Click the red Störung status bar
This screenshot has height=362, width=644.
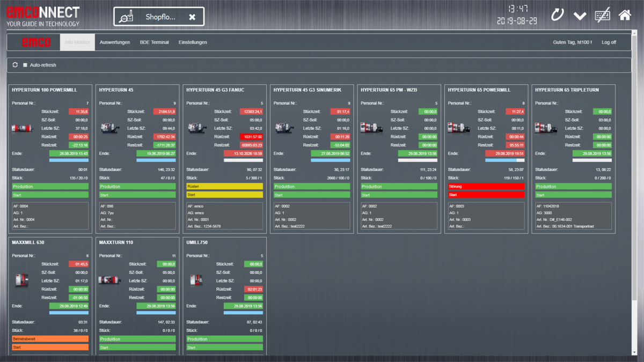pyautogui.click(x=486, y=186)
